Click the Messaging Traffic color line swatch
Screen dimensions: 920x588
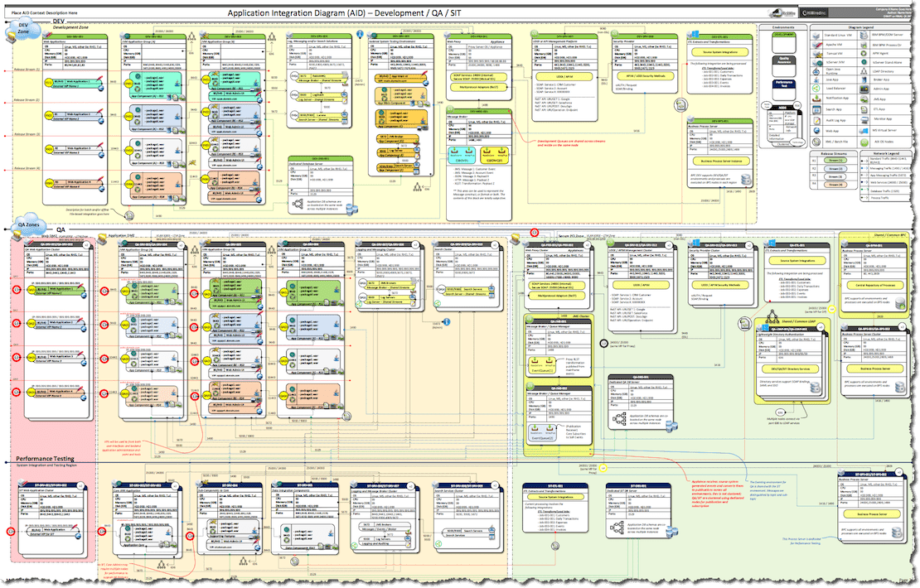coord(865,169)
